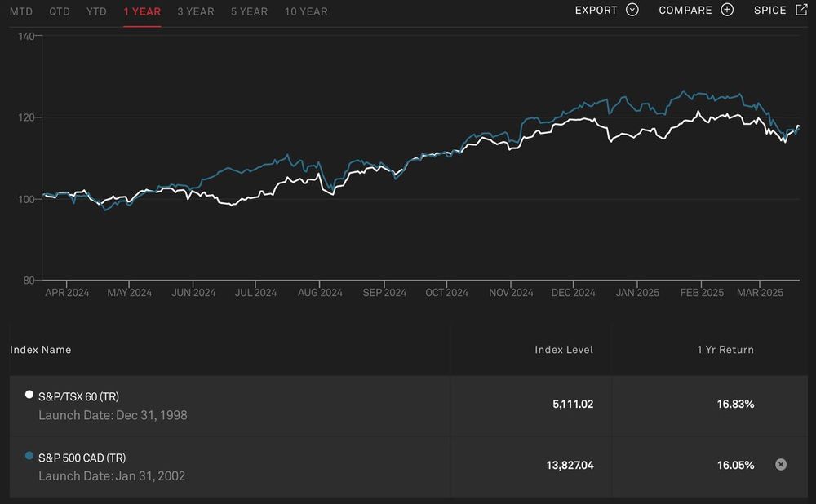The height and width of the screenshot is (504, 816).
Task: Click the Export chevron circle icon
Action: point(632,11)
